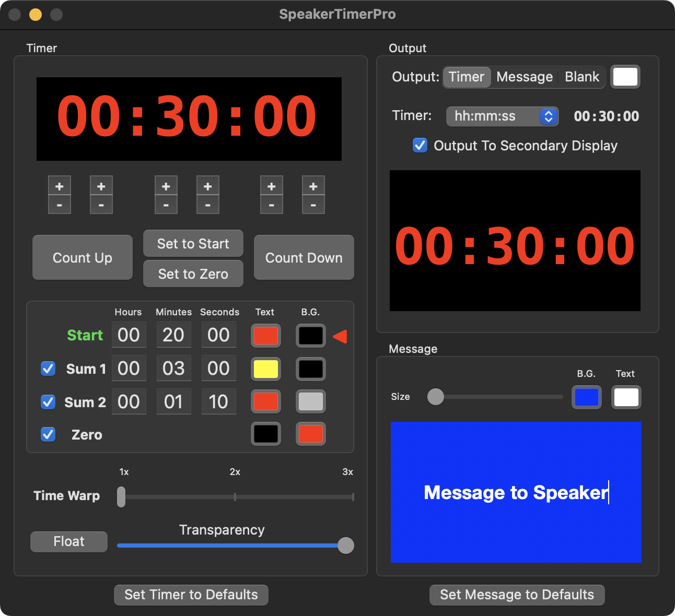Open the Zero row black Text color
Viewport: 675px width, 616px height.
coord(266,434)
